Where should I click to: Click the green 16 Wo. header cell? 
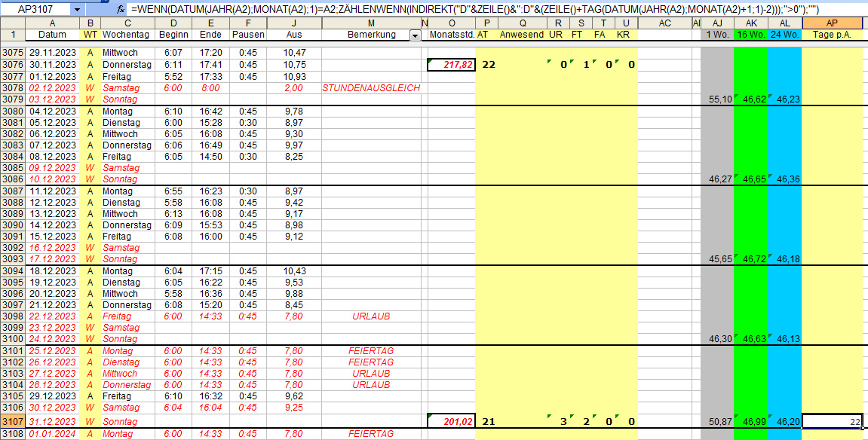[751, 35]
